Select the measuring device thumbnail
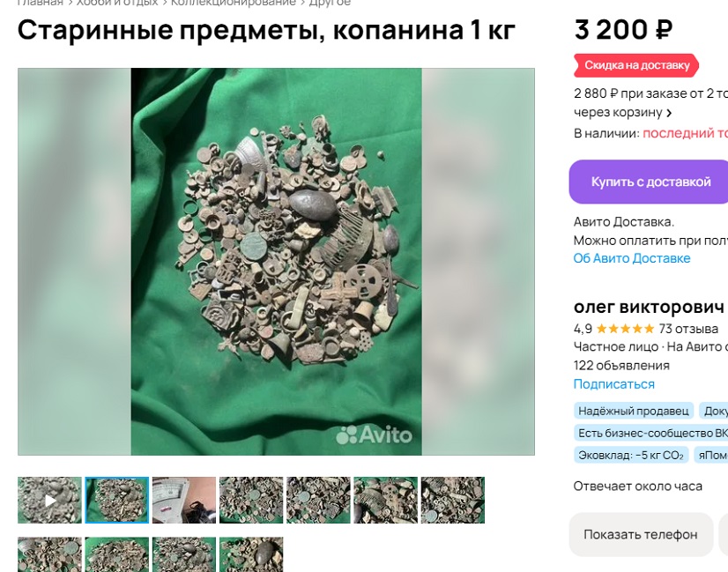The width and height of the screenshot is (728, 572). [184, 500]
